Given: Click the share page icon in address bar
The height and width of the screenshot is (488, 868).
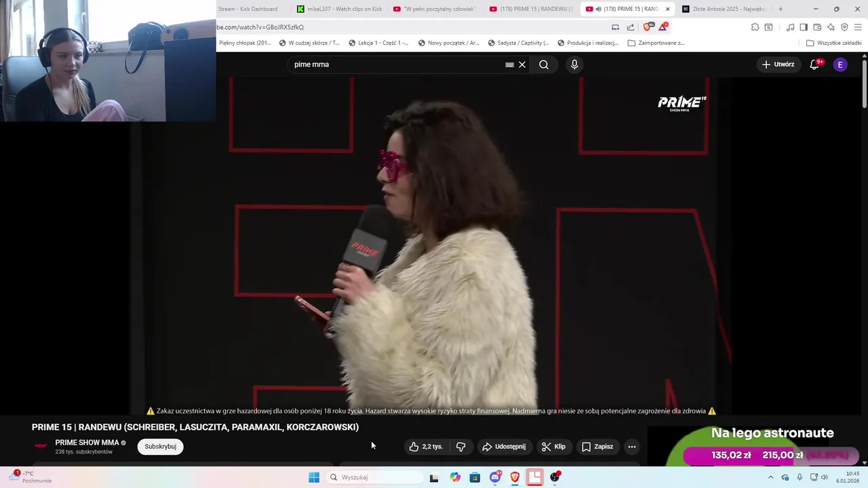Looking at the screenshot, I should tap(631, 27).
